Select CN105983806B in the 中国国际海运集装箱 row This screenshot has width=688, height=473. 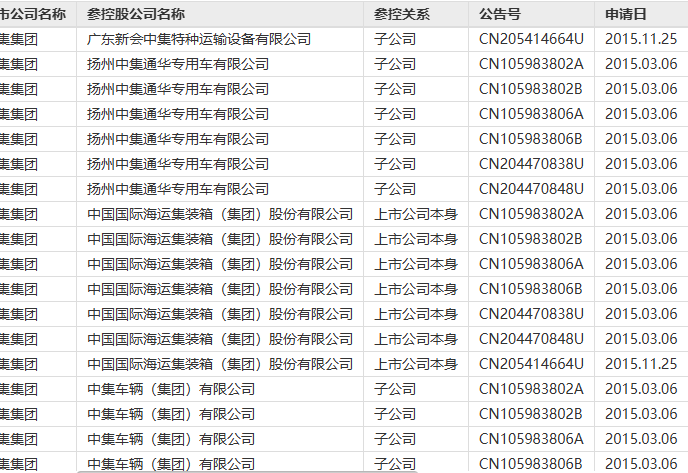(x=530, y=289)
